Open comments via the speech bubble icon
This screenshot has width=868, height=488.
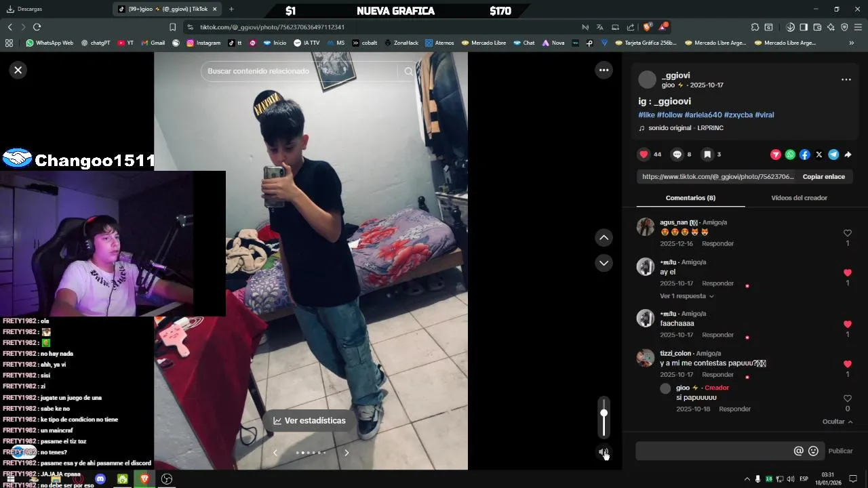pyautogui.click(x=677, y=155)
